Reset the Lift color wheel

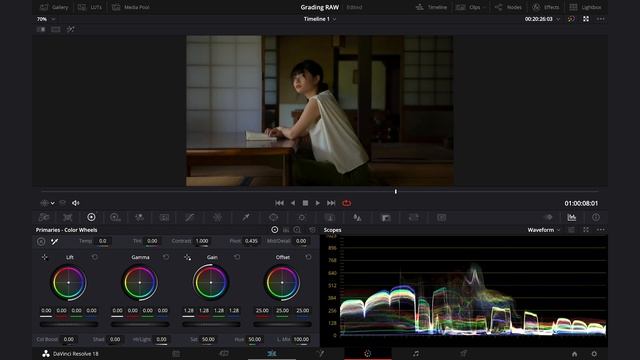pos(95,257)
